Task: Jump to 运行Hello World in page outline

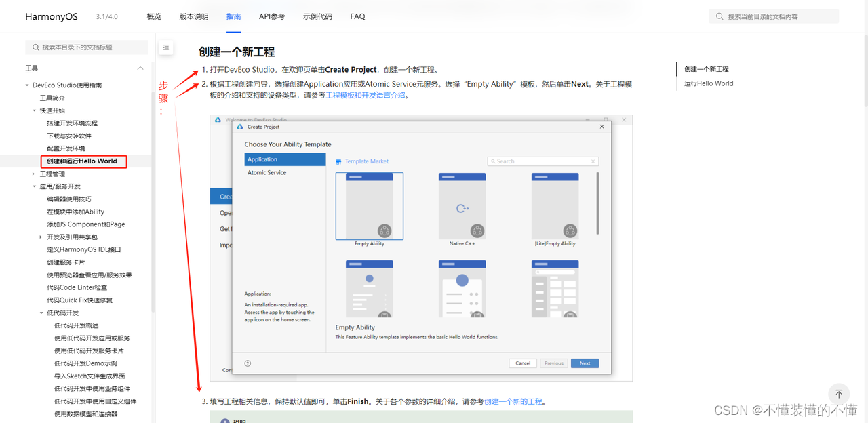Action: pyautogui.click(x=709, y=84)
